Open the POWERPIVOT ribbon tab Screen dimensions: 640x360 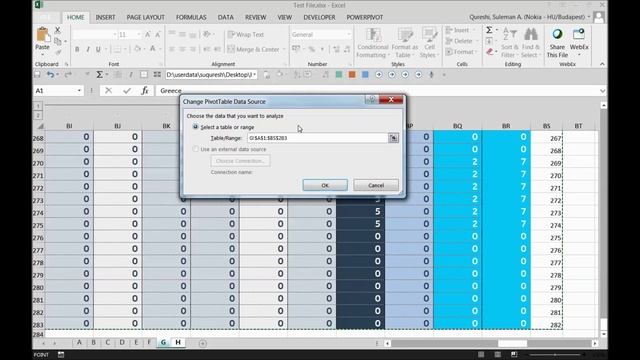point(364,17)
